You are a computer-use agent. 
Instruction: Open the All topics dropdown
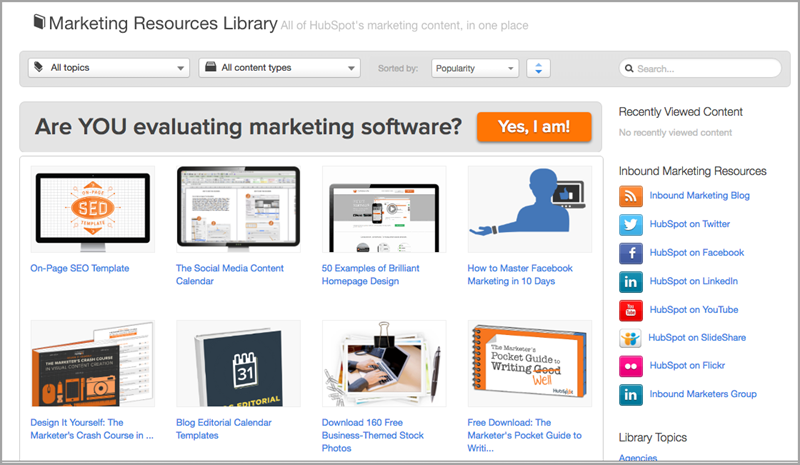tap(109, 67)
